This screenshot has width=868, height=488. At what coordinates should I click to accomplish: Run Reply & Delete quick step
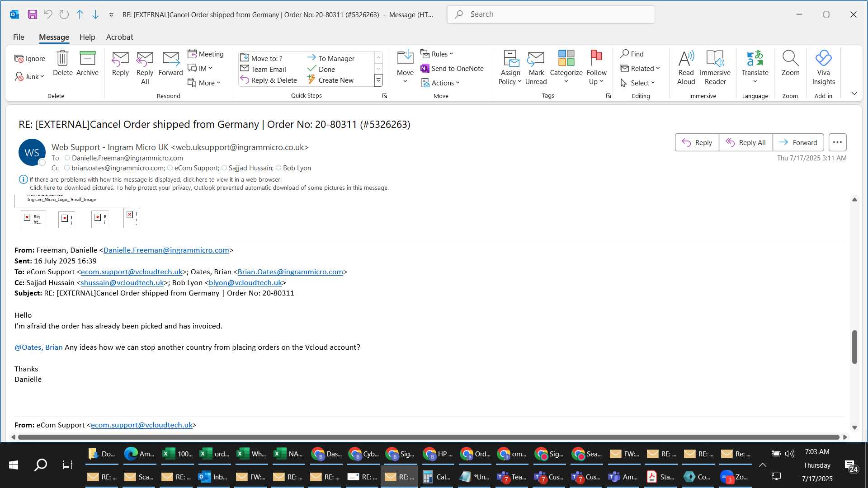(x=269, y=80)
